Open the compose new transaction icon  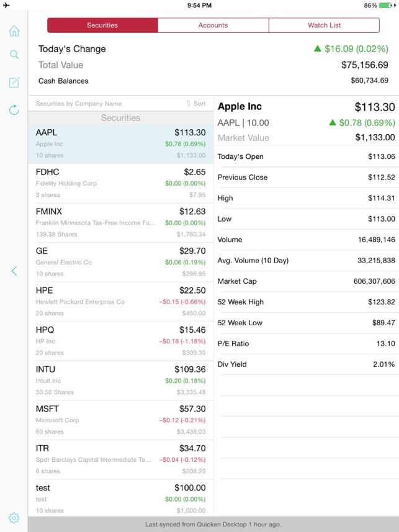click(14, 82)
